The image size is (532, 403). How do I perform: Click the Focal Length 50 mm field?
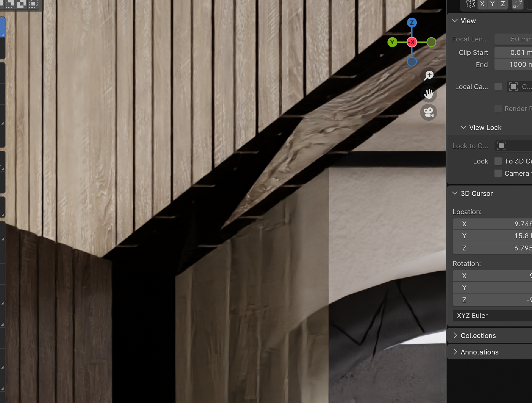pos(513,39)
